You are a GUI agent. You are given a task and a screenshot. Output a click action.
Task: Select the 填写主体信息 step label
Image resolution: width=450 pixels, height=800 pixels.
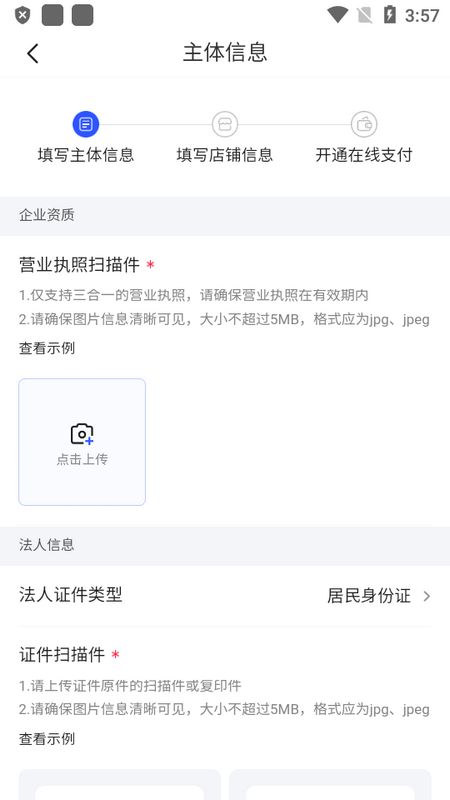pyautogui.click(x=86, y=155)
